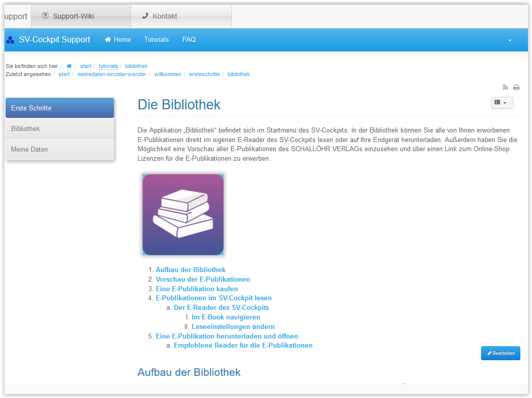Click the SV-Cockpit logo icon

coord(10,40)
